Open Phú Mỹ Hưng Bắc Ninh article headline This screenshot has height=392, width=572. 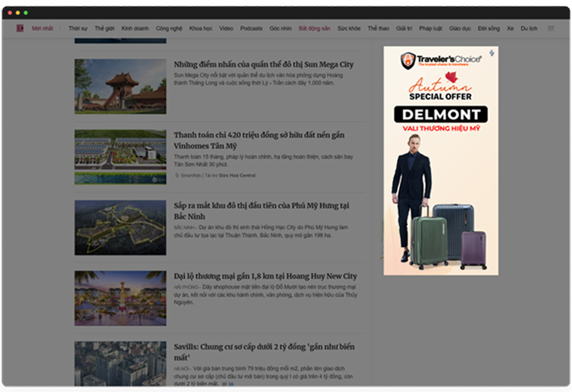pyautogui.click(x=261, y=210)
